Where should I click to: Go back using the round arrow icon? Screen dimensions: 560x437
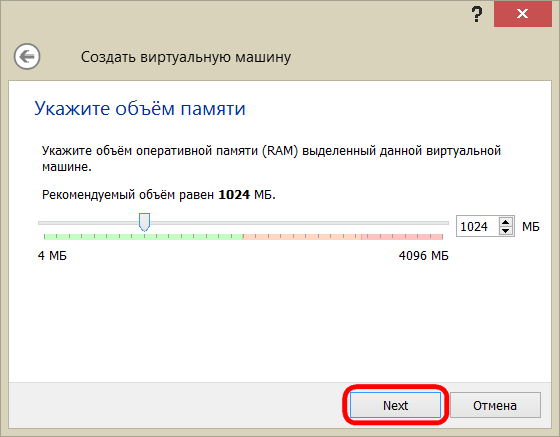click(27, 56)
